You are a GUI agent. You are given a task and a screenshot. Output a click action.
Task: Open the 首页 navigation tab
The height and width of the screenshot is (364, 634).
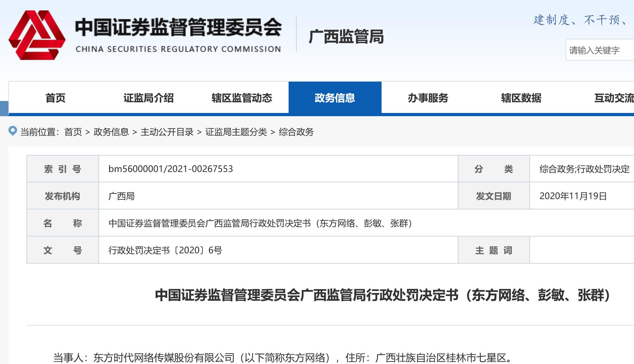[55, 98]
